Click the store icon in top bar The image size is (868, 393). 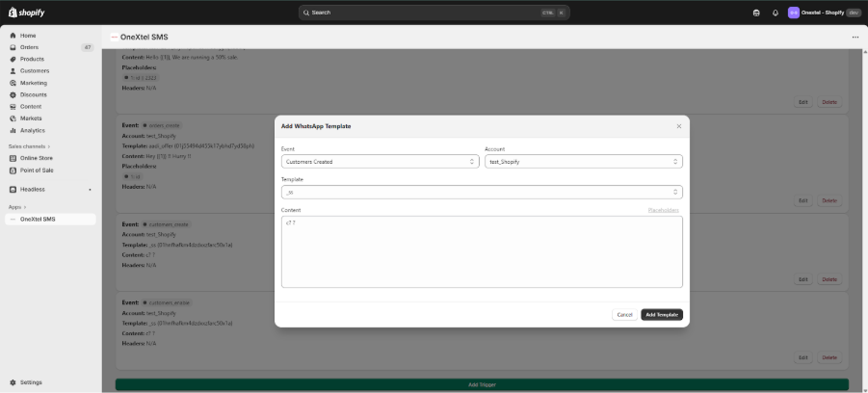pos(756,13)
